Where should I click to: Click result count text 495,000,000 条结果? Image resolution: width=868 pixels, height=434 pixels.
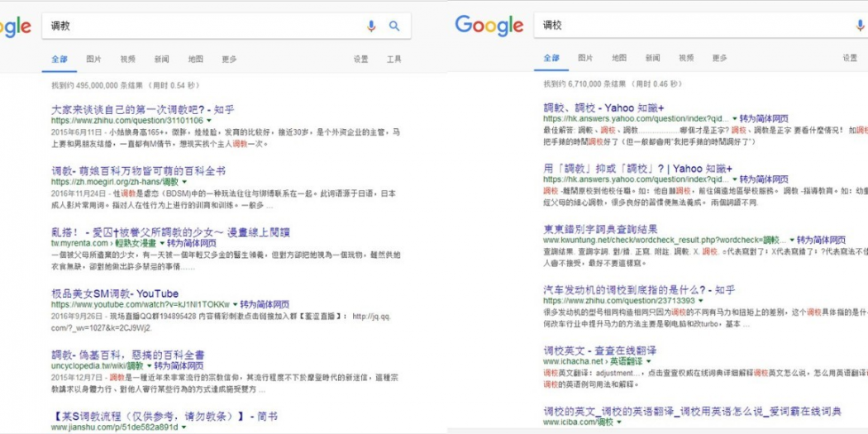pyautogui.click(x=110, y=86)
